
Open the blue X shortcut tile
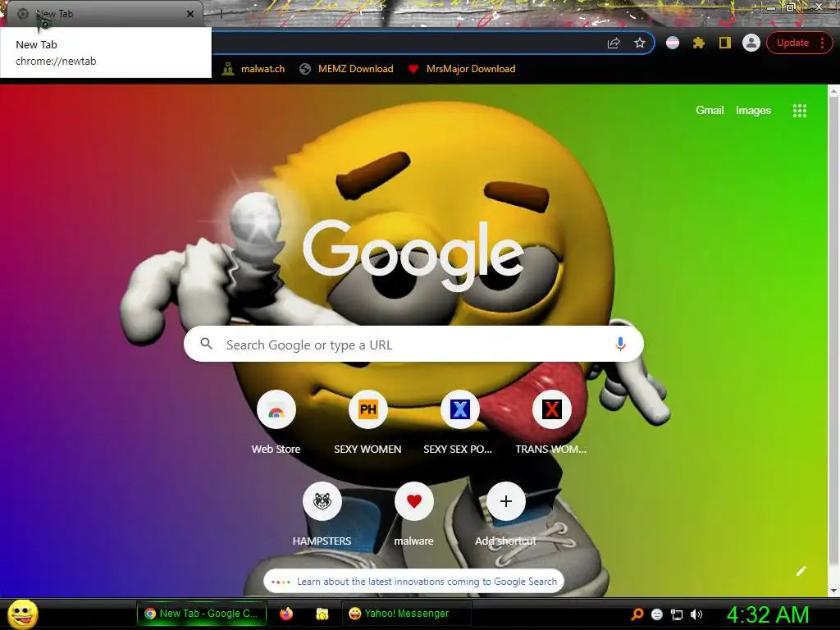click(x=459, y=410)
